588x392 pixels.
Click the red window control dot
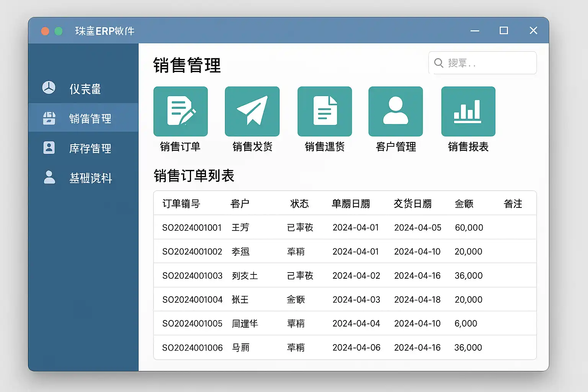pyautogui.click(x=45, y=31)
